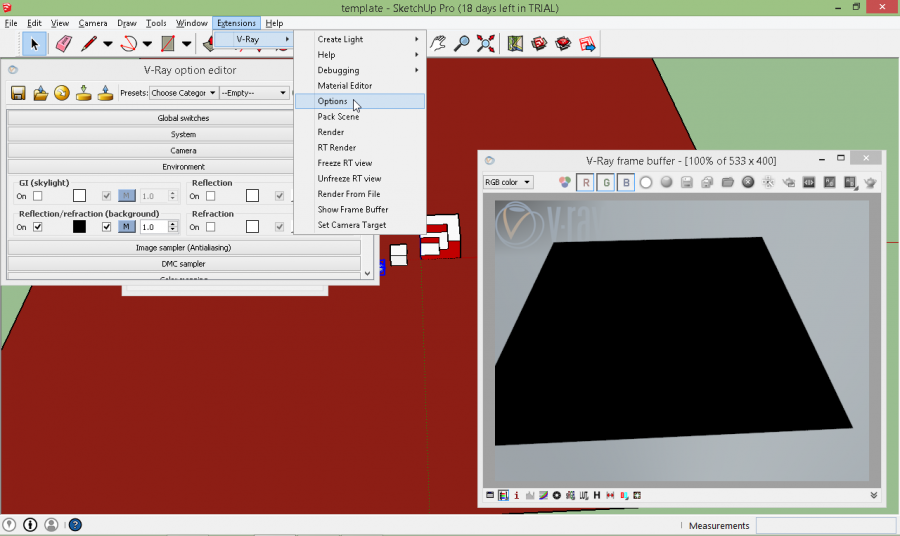Activate the Zoom magnifier tool
The height and width of the screenshot is (536, 900).
click(462, 43)
